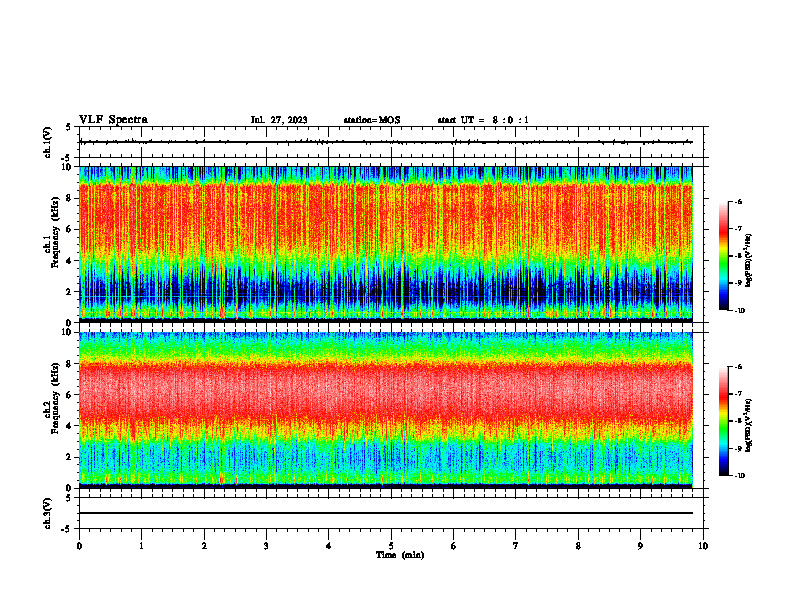792x612 pixels.
Task: Click the "-6" label on ch.1 color bar
Action: 738,201
